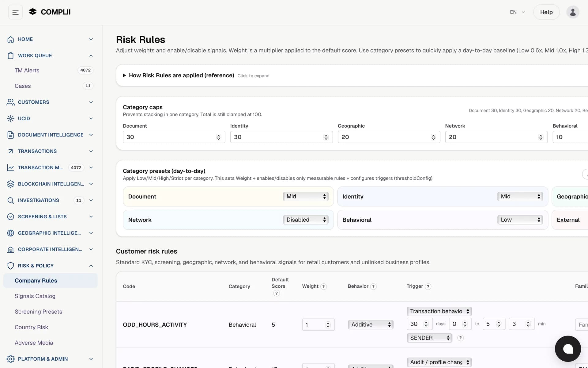
Task: Focus the Behavioral cap input showing 10
Action: click(570, 137)
